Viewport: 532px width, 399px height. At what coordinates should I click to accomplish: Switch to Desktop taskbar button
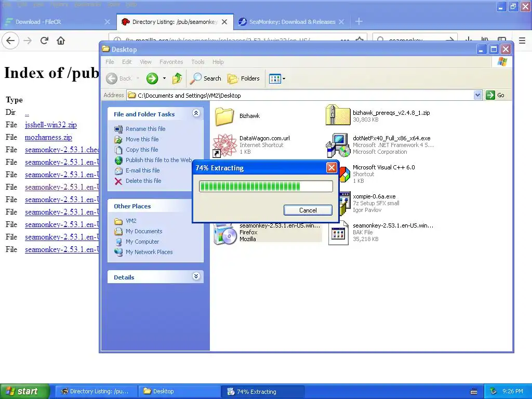point(179,391)
